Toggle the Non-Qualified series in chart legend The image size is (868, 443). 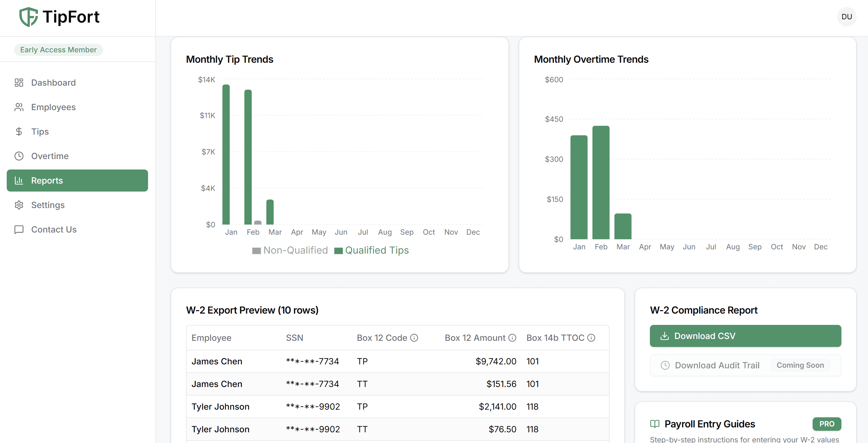[290, 250]
